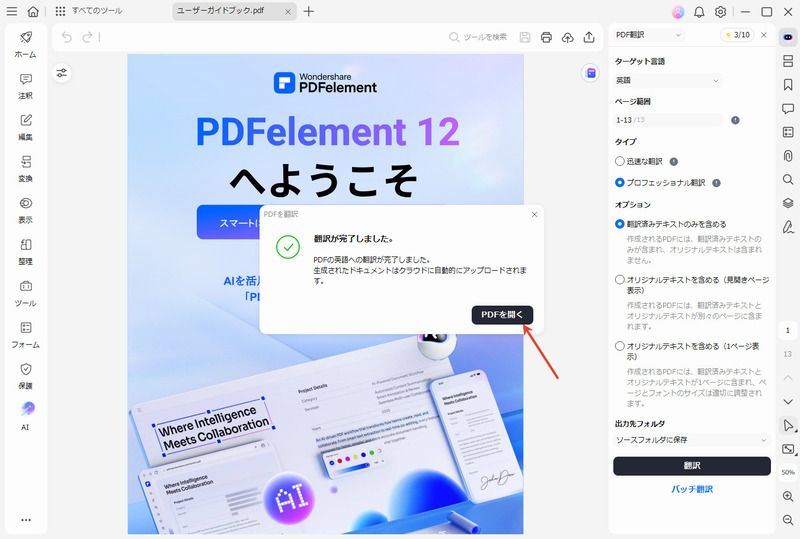This screenshot has height=539, width=800.
Task: Expand ソースフォルダに保存 output folder dropdown
Action: click(692, 439)
